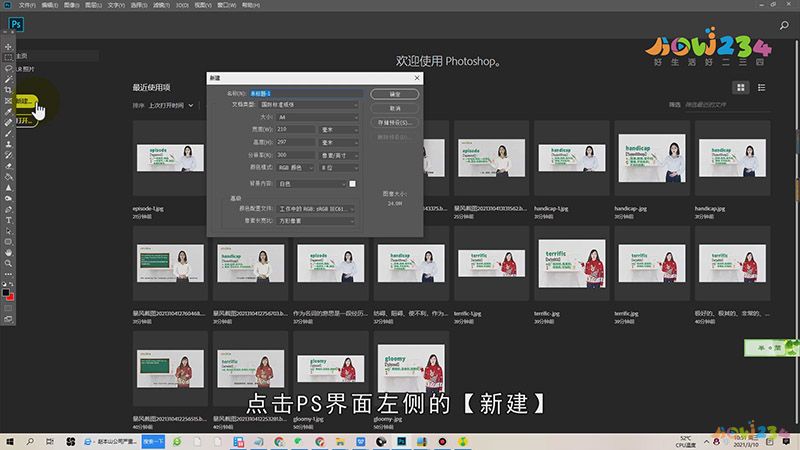The width and height of the screenshot is (800, 450).
Task: Select the Eyedropper tool
Action: coord(8,112)
